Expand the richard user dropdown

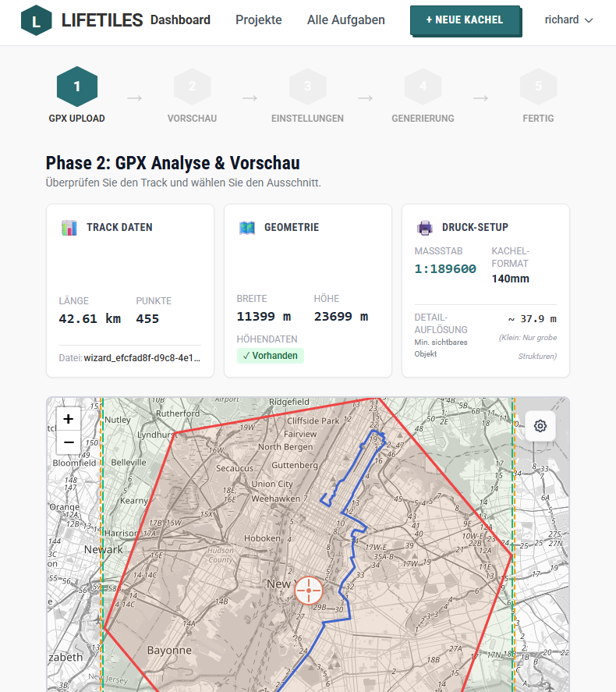point(568,20)
